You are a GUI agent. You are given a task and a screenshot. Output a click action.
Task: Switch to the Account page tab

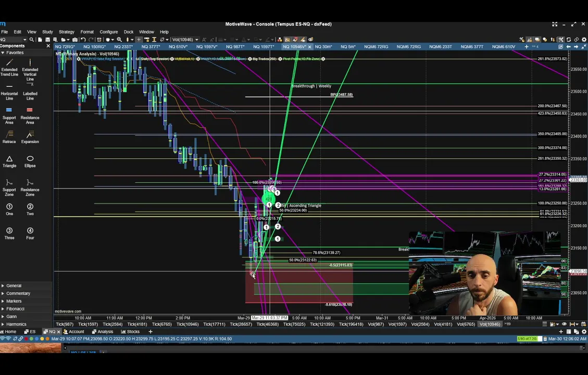(x=73, y=331)
